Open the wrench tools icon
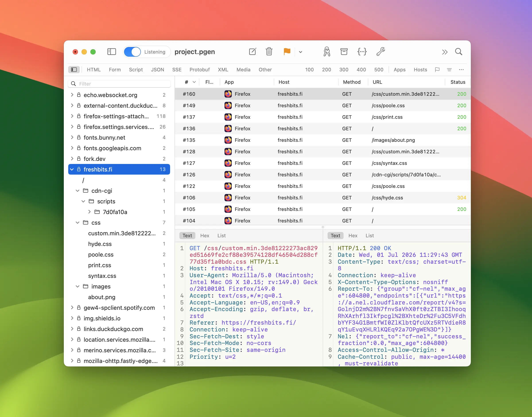Screen dimensions: 532x417 click(x=381, y=52)
